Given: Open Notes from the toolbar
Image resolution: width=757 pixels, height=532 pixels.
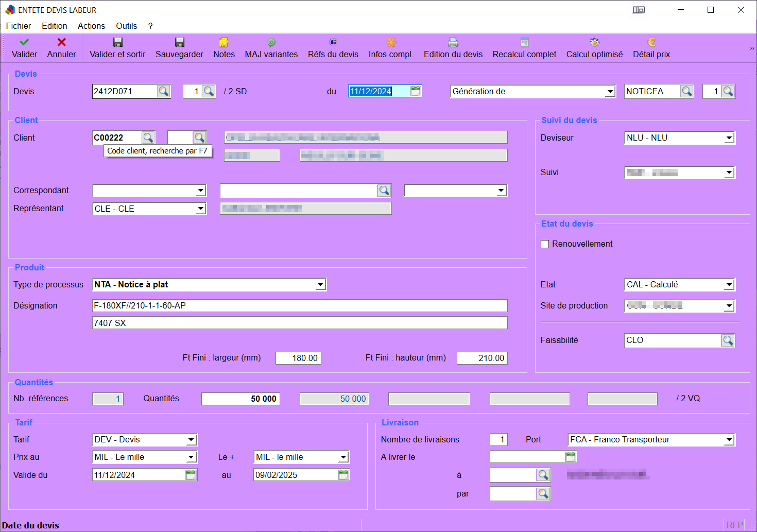Looking at the screenshot, I should point(223,43).
